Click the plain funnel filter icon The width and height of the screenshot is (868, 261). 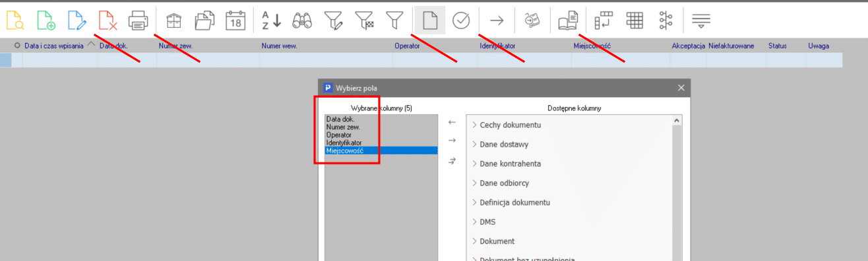tap(394, 20)
